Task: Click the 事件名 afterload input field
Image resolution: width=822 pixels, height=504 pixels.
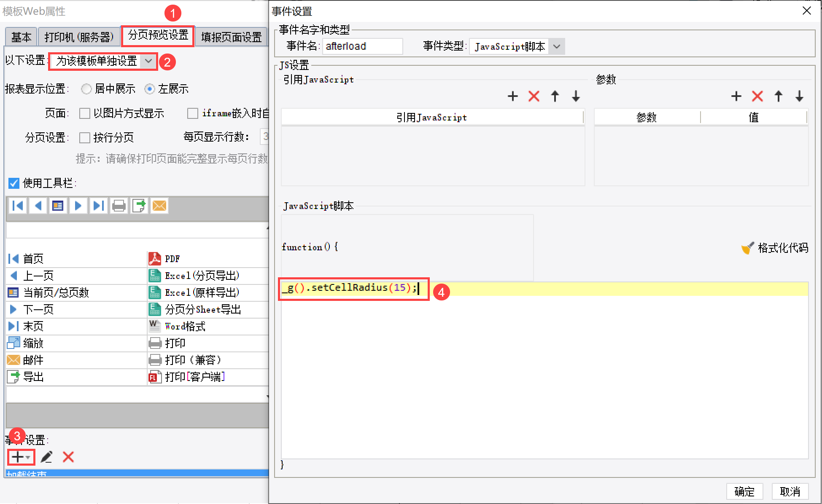Action: point(362,46)
